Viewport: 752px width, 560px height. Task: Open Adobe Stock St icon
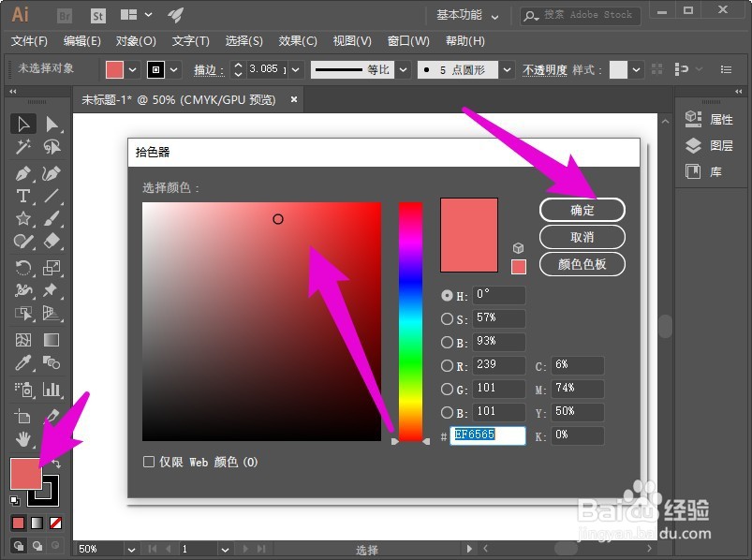pos(97,16)
